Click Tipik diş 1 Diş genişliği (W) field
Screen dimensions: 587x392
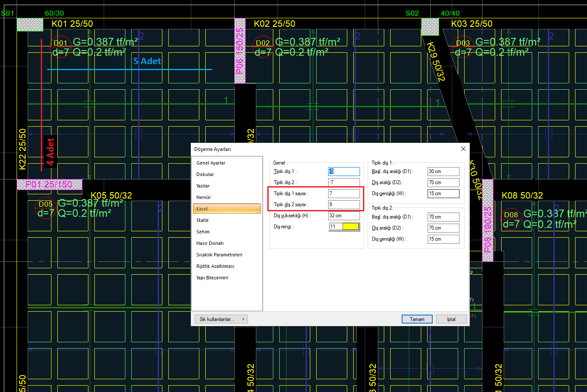tap(443, 193)
